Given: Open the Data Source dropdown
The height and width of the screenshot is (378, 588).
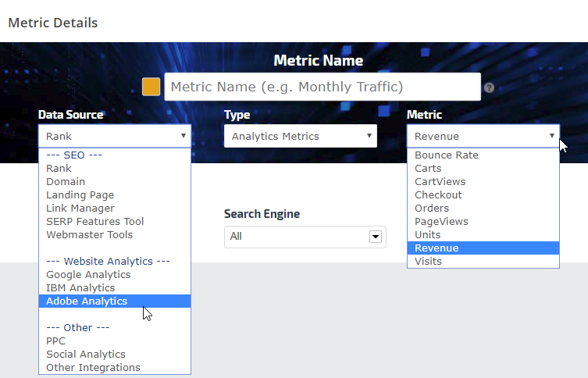Looking at the screenshot, I should (x=114, y=136).
